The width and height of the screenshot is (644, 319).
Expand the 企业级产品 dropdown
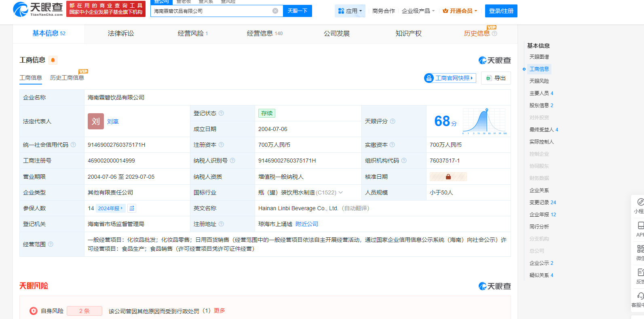pos(418,11)
